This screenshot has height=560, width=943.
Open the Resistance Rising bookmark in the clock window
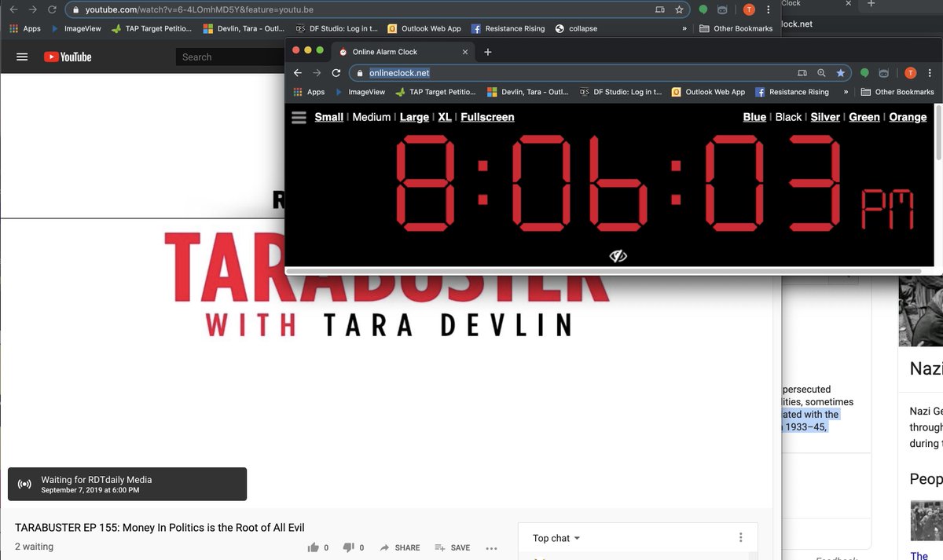[792, 92]
